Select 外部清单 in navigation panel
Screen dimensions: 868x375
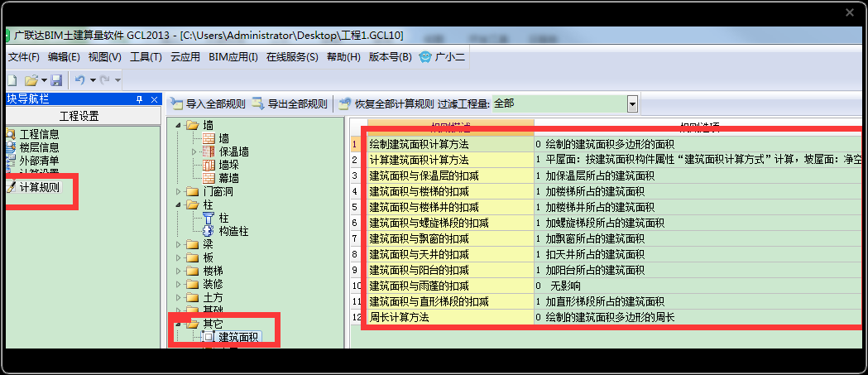[x=39, y=161]
